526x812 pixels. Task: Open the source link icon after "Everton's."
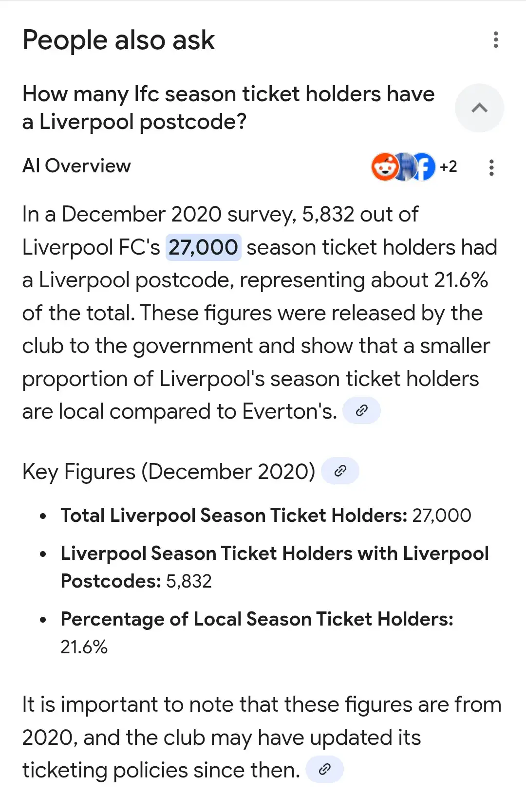click(361, 411)
